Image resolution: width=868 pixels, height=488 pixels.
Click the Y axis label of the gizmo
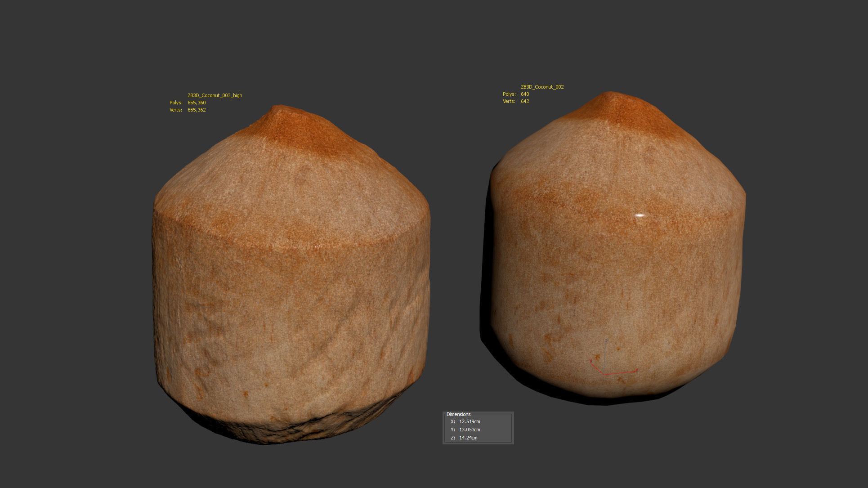point(591,361)
